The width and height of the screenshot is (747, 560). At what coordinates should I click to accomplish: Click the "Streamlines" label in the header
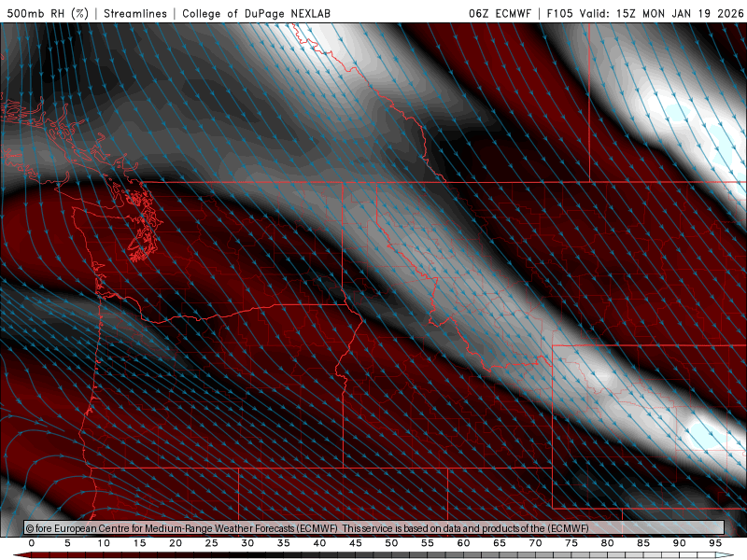[x=135, y=13]
